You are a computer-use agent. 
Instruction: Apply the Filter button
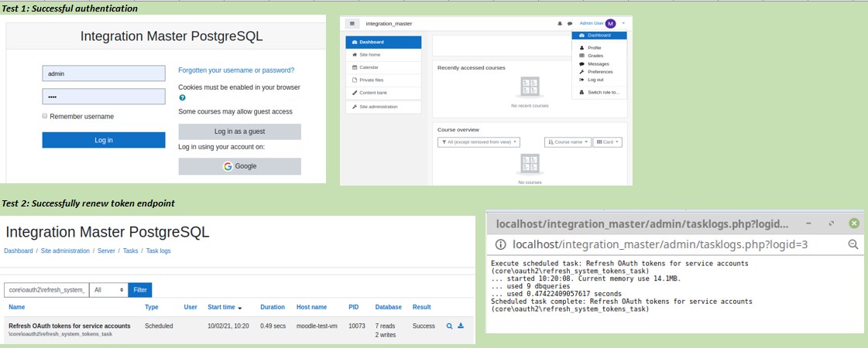[x=140, y=290]
